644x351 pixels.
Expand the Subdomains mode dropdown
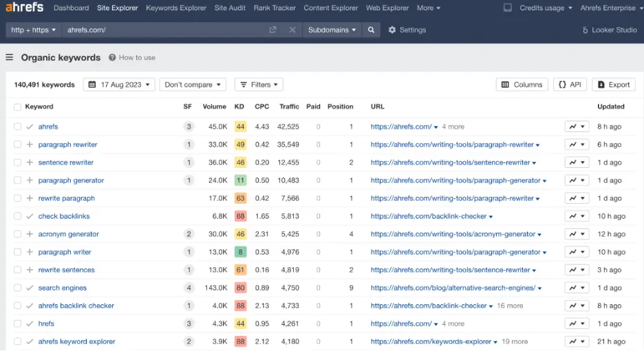tap(332, 30)
